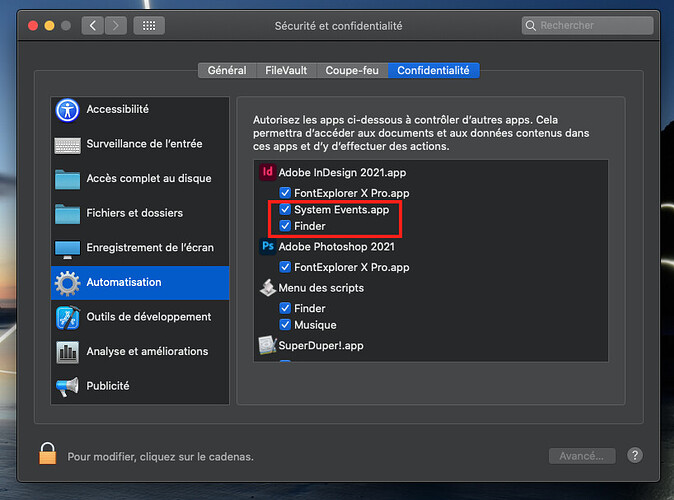Click in the Rechercher search field

pyautogui.click(x=588, y=26)
